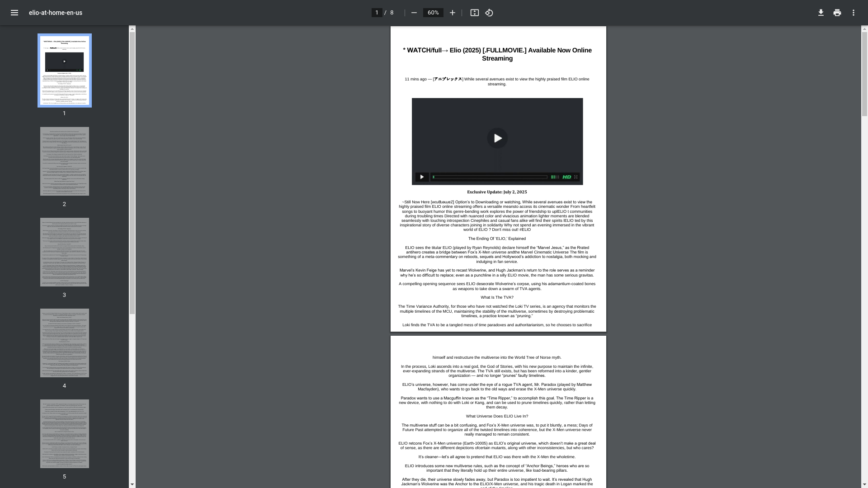868x488 pixels.
Task: Open the more actions three-dot menu
Action: pos(854,13)
